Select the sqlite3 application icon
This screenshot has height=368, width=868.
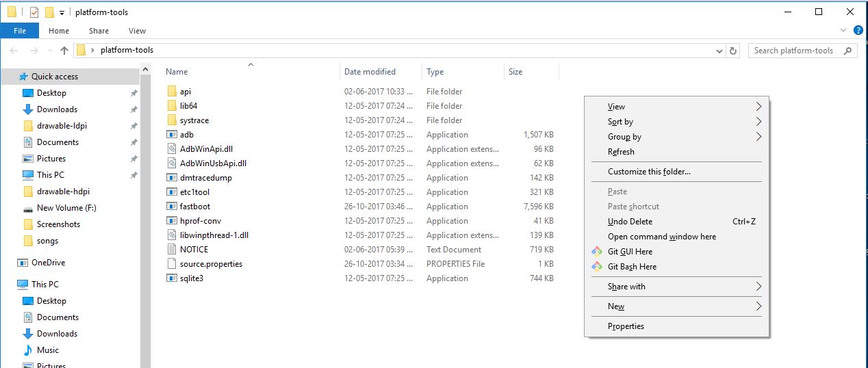[172, 278]
